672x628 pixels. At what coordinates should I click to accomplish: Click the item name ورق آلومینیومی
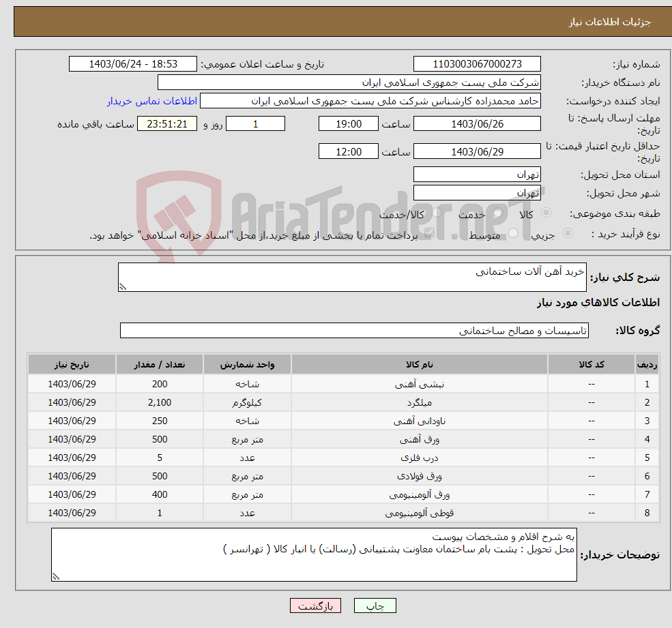coord(419,495)
